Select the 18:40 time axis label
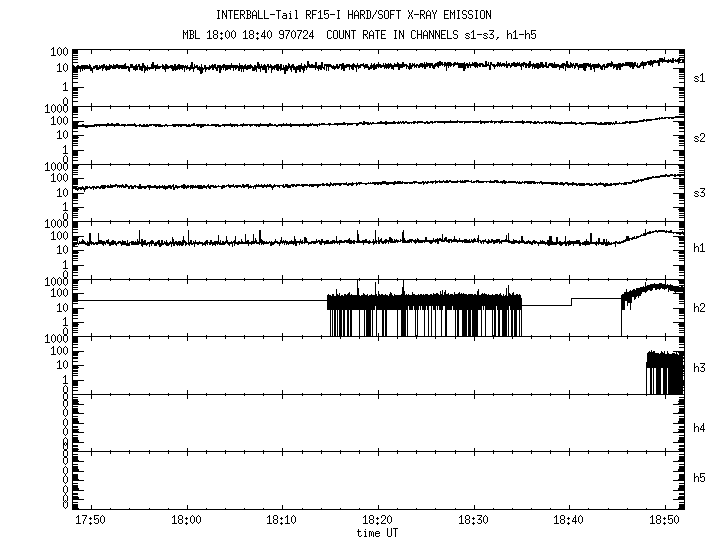This screenshot has width=720, height=550. (x=569, y=521)
